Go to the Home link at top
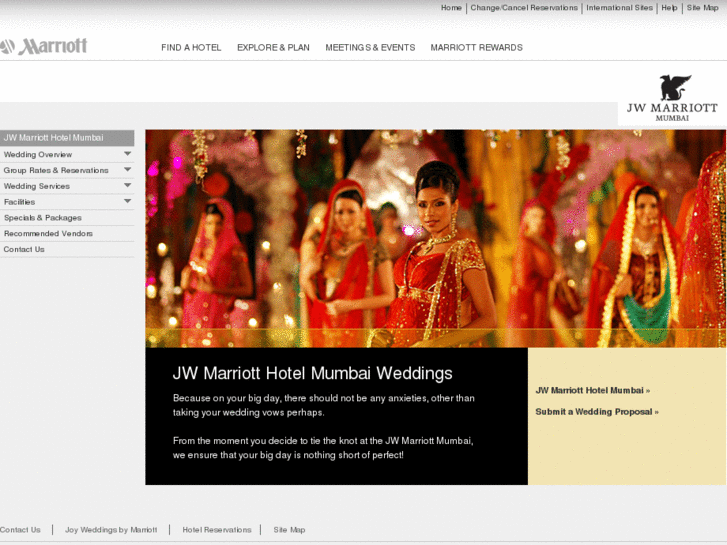The width and height of the screenshot is (727, 545). click(451, 8)
